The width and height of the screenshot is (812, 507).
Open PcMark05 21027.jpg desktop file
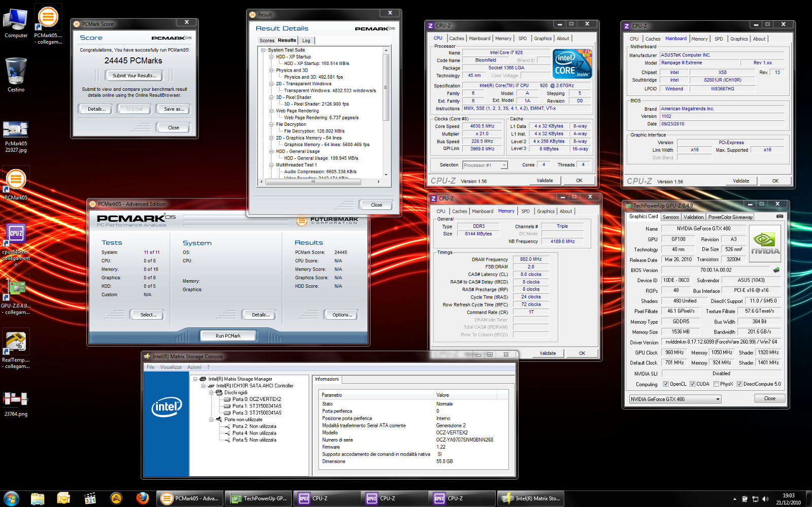[x=16, y=136]
